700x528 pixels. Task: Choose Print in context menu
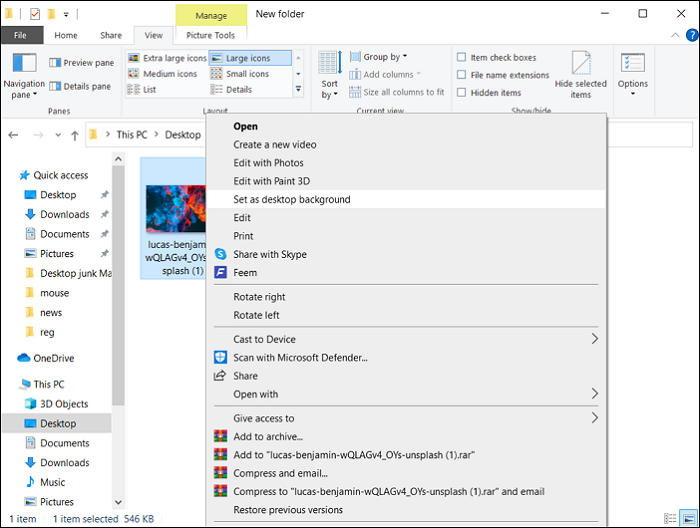tap(406, 236)
